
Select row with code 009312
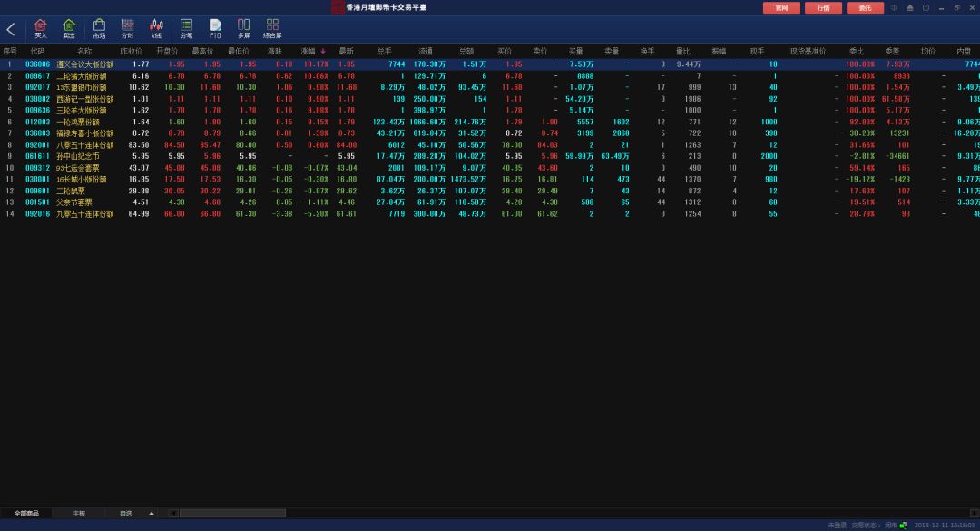tap(490, 168)
